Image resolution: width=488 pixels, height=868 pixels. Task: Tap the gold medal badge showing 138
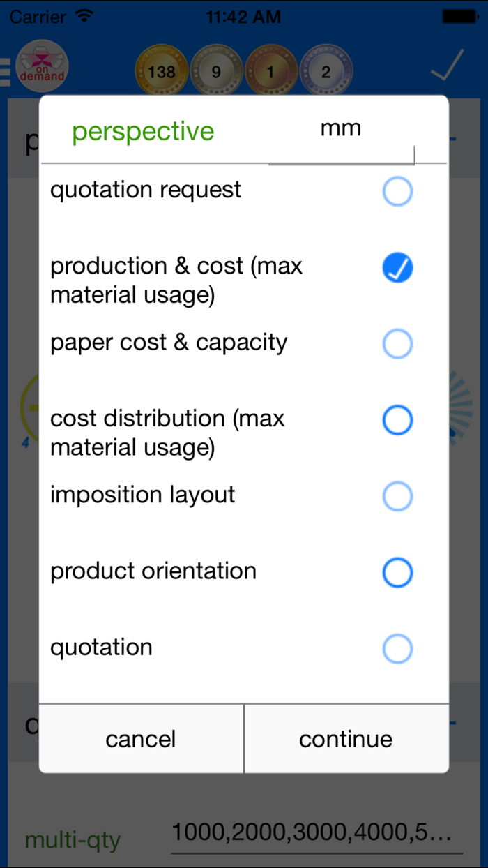click(161, 72)
